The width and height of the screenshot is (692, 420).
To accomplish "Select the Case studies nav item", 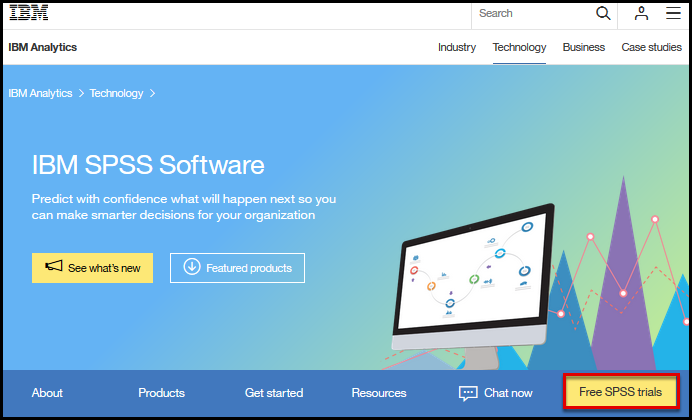I will tap(651, 47).
